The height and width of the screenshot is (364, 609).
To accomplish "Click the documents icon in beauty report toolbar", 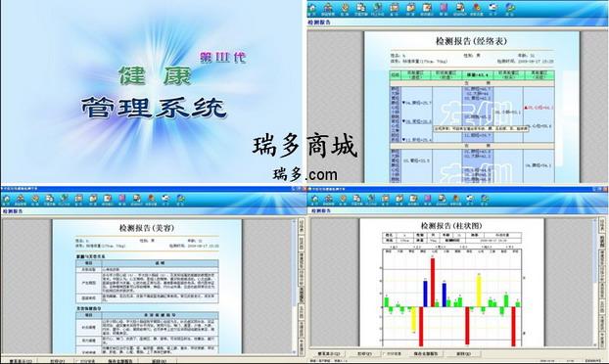I will (x=49, y=199).
